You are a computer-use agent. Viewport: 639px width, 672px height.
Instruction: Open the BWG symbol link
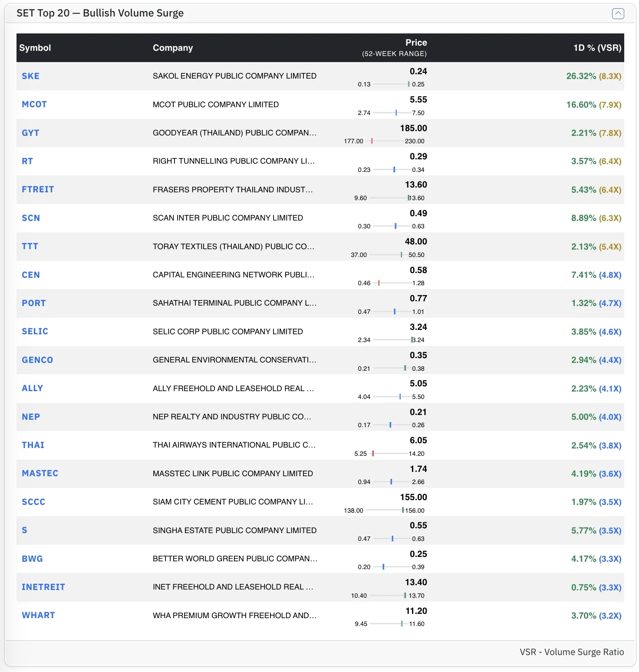point(32,559)
